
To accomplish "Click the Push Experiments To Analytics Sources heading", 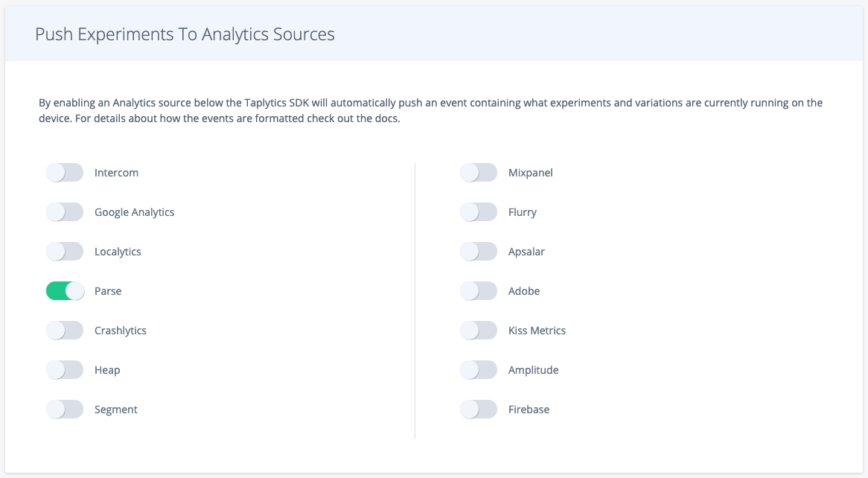I will [x=185, y=34].
